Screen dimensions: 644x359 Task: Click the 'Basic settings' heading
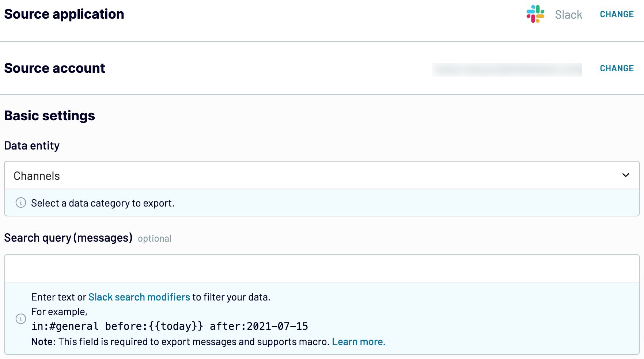click(x=50, y=116)
